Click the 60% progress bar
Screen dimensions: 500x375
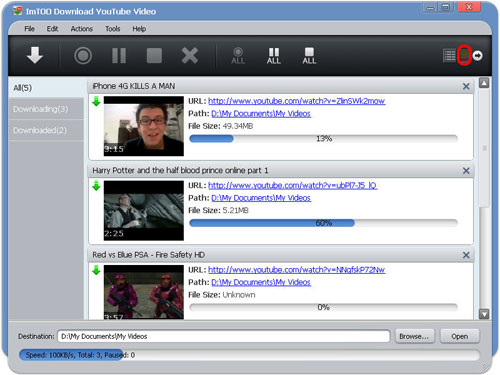click(x=323, y=223)
